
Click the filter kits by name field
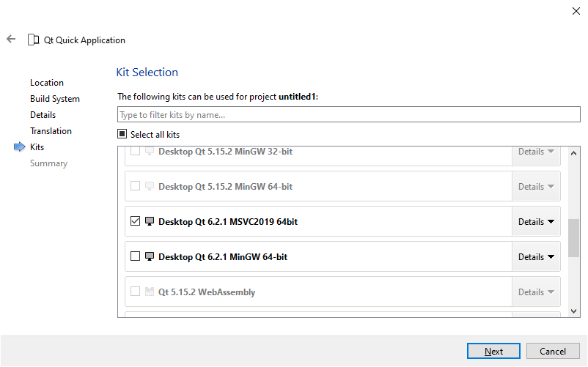click(x=348, y=115)
